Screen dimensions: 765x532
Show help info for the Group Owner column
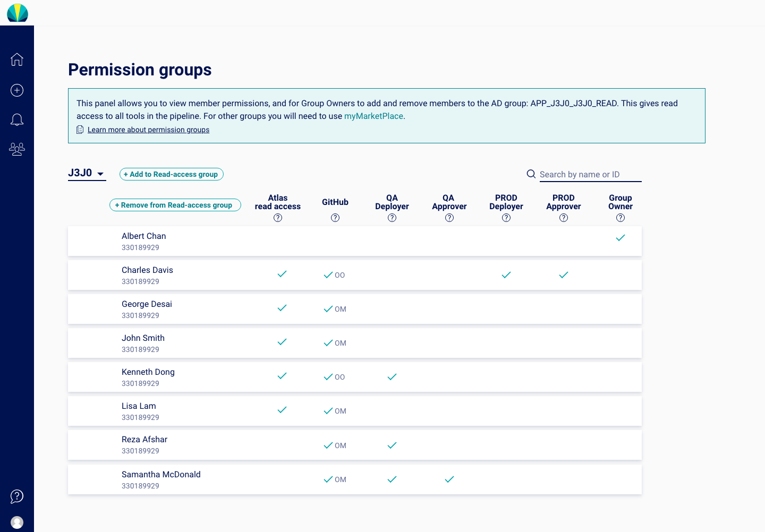620,218
